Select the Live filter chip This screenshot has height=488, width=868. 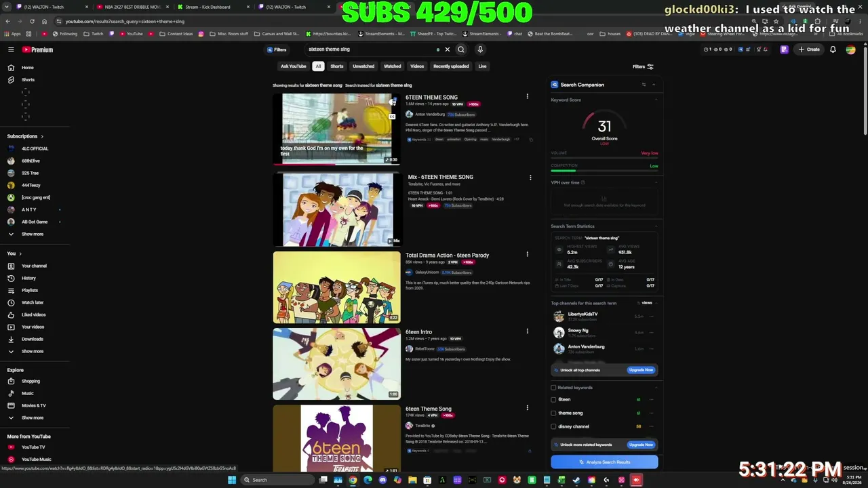tap(482, 66)
